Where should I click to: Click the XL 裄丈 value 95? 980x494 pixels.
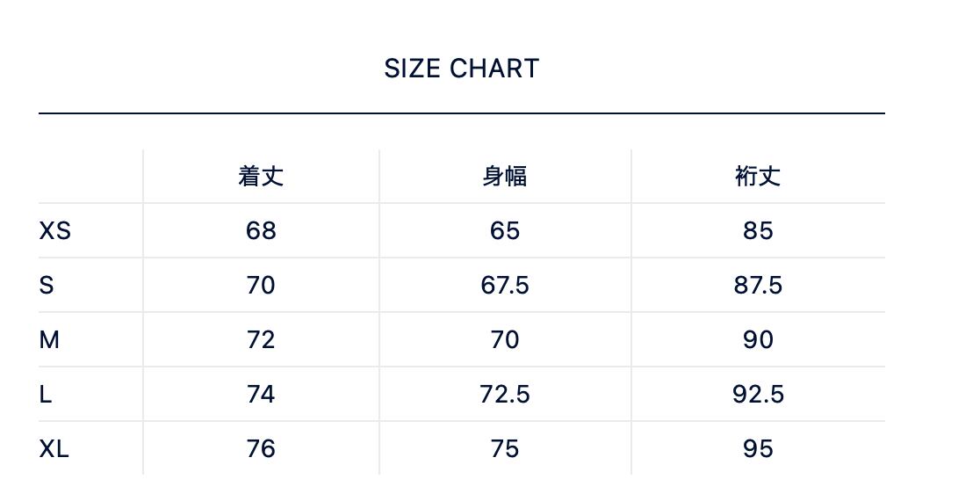tap(758, 449)
